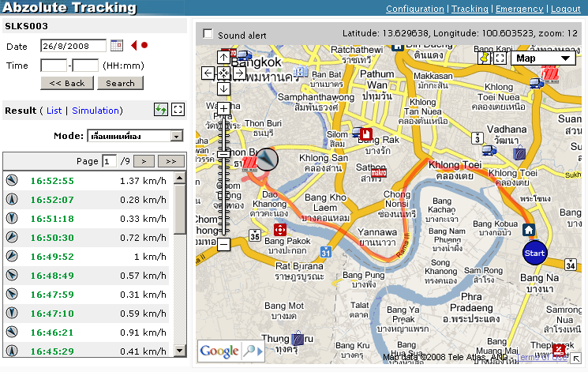Enable the Sound alert checkbox

(208, 33)
